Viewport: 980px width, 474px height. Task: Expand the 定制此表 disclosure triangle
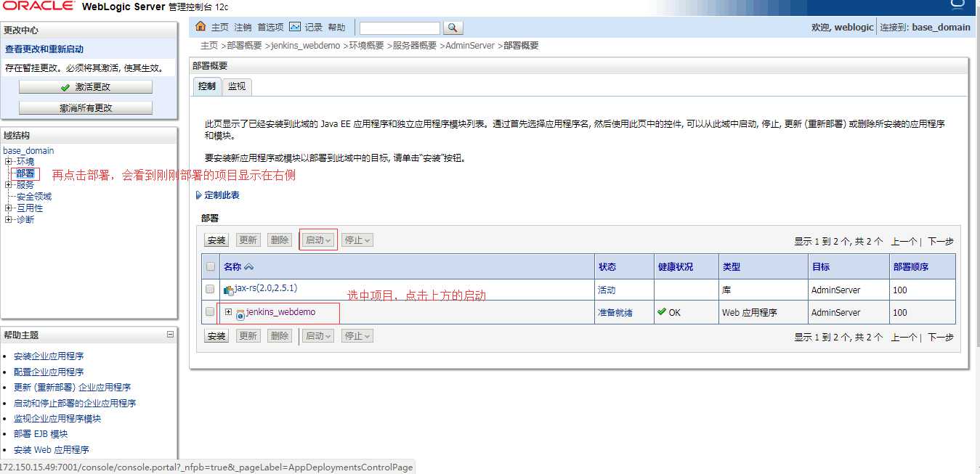pos(199,195)
